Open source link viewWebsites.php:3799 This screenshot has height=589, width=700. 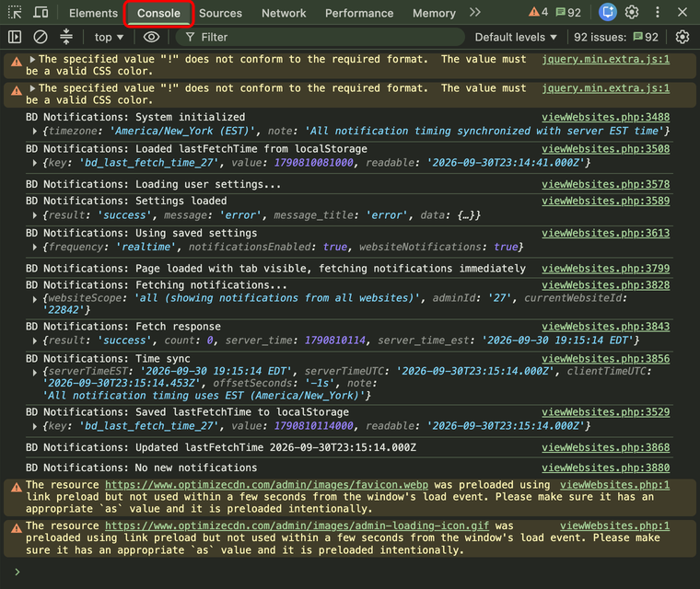coord(606,268)
